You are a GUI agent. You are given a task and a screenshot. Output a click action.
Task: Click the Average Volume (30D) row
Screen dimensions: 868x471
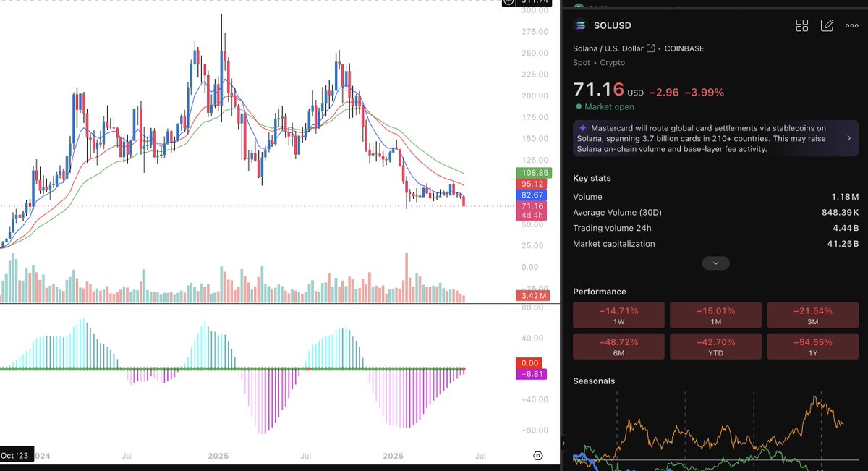click(x=716, y=212)
